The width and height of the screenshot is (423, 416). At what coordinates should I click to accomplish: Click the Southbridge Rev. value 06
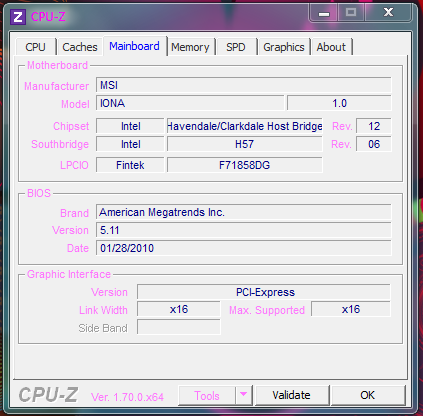(374, 144)
